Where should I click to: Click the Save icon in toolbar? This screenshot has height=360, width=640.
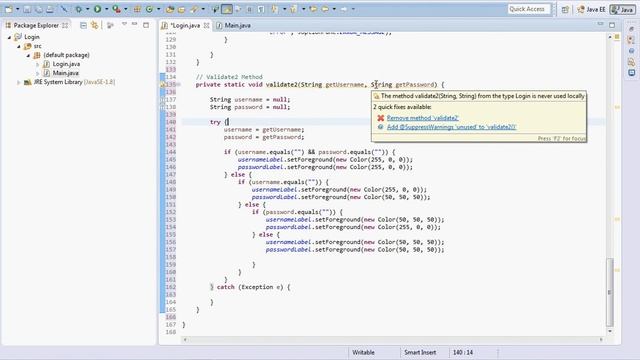coord(27,9)
